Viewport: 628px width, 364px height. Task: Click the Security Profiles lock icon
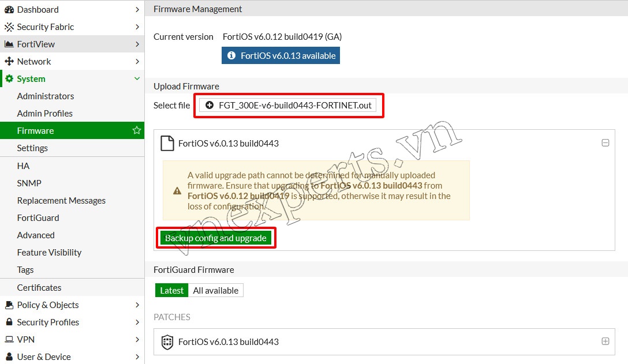click(9, 322)
